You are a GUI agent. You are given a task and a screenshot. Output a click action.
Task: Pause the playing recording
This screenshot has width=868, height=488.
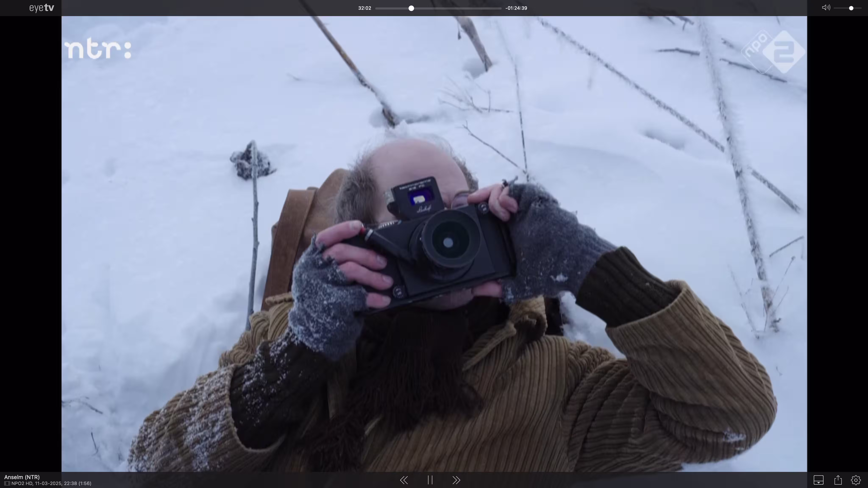430,480
